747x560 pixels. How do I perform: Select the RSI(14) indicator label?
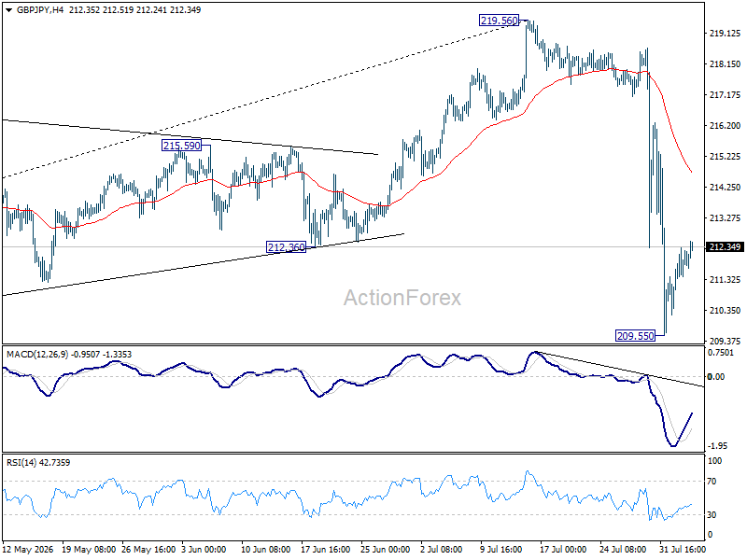[21, 462]
